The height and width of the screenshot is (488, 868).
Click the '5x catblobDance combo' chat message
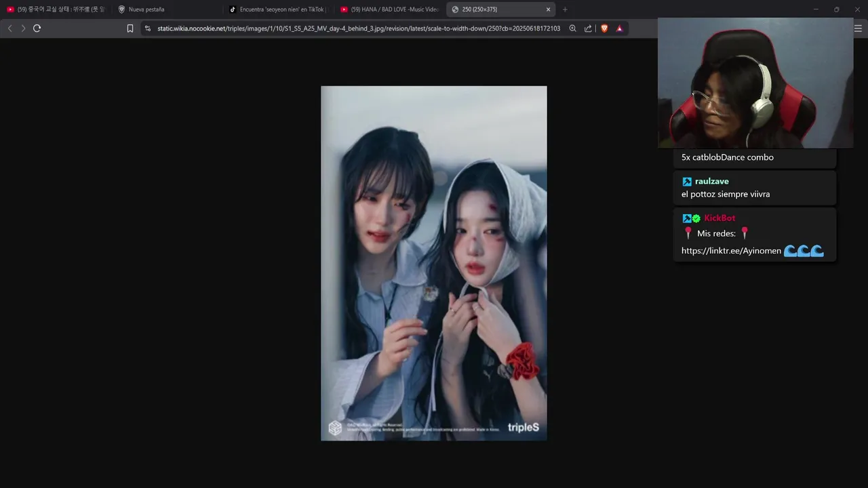728,157
